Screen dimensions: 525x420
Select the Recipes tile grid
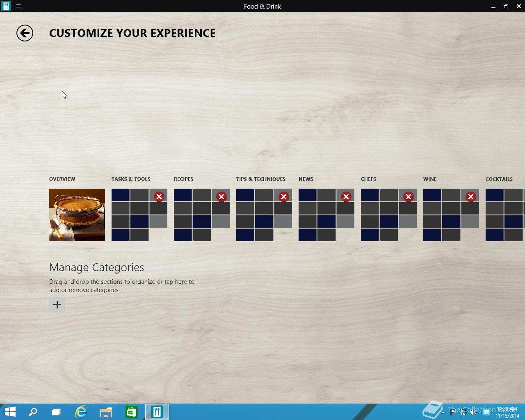click(202, 215)
